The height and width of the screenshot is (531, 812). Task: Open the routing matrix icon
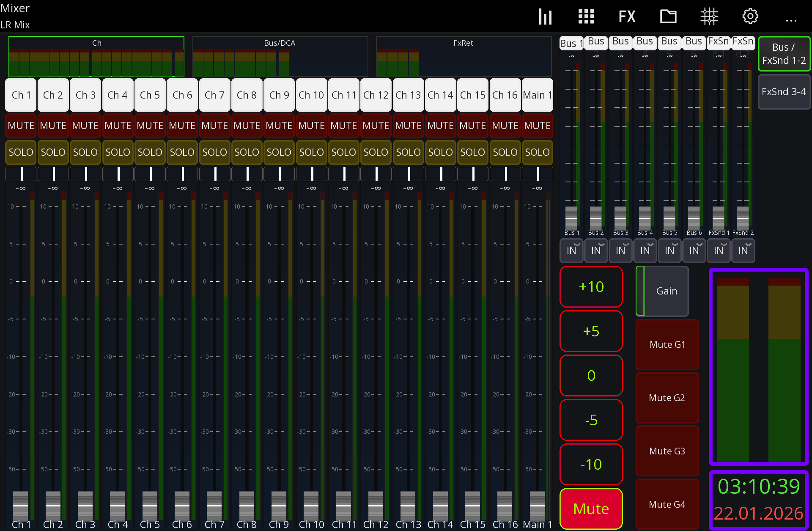pyautogui.click(x=709, y=17)
